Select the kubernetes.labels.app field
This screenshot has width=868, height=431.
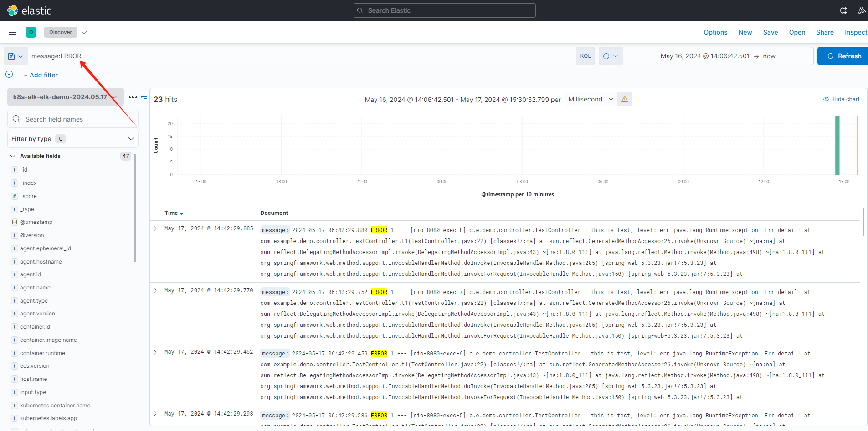click(48, 418)
